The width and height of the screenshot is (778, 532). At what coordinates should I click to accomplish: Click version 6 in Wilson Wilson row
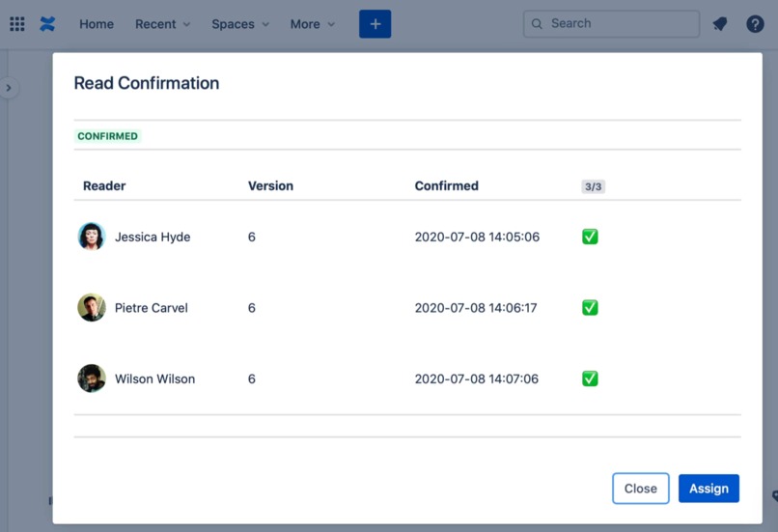click(252, 378)
